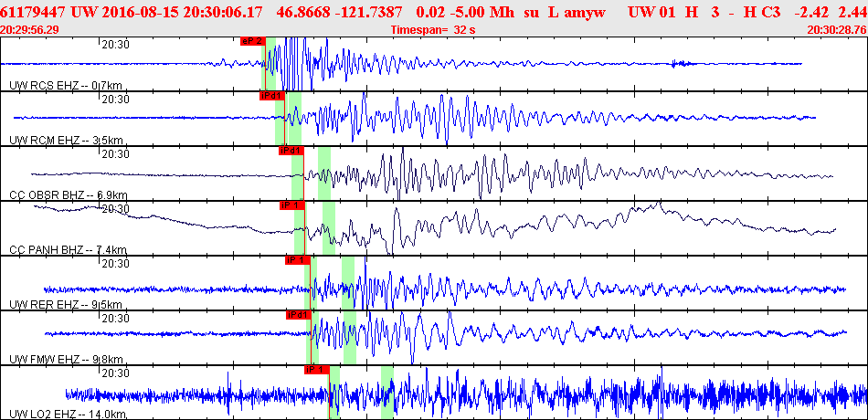Click the 20:30 time tick on RCS trace
Image resolution: width=868 pixels, height=420 pixels.
[115, 45]
